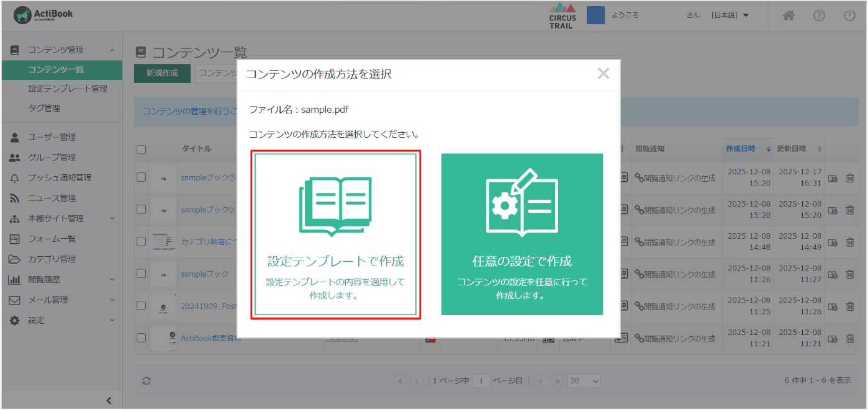Go to next page arrow in pagination
868x410 pixels.
pos(541,381)
